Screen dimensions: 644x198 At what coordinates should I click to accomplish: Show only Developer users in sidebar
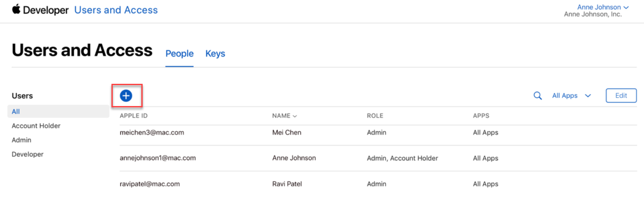tap(27, 154)
